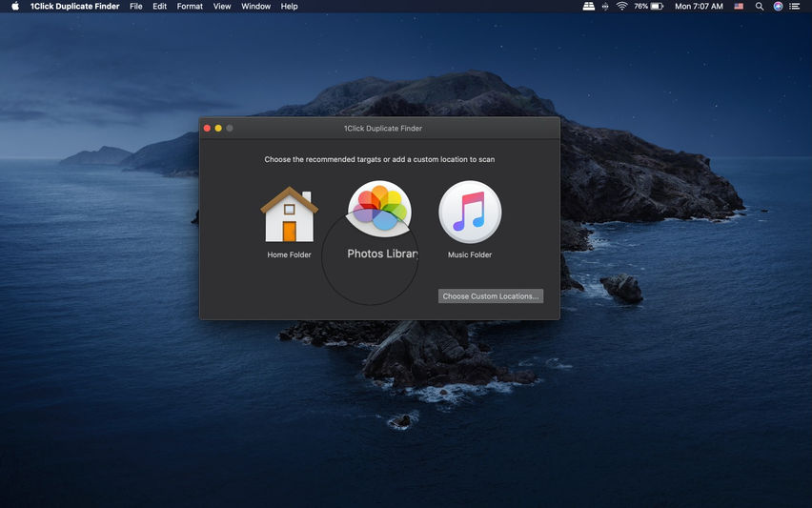The width and height of the screenshot is (812, 508).
Task: Open Notification Center list icon
Action: coord(795,7)
